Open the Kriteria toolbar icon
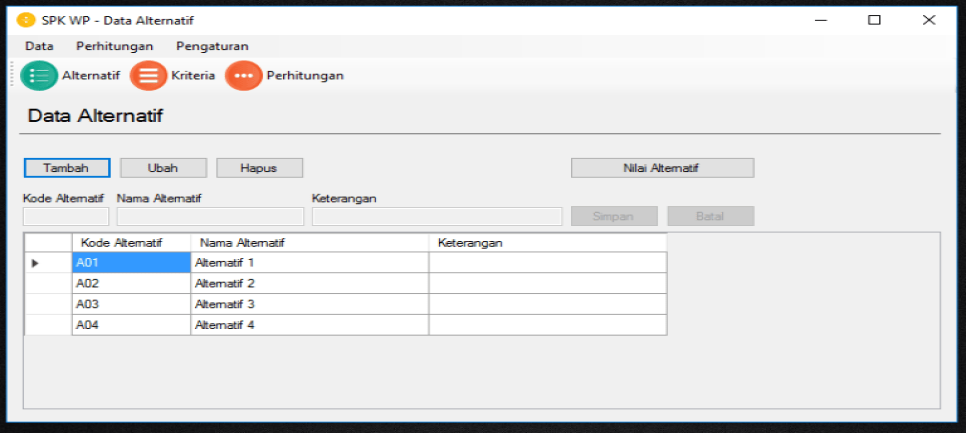The height and width of the screenshot is (433, 966). 148,76
